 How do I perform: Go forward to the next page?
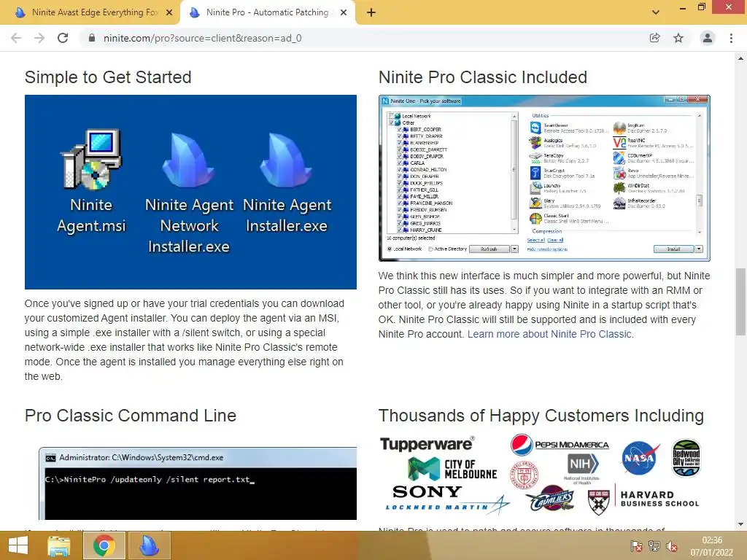39,38
